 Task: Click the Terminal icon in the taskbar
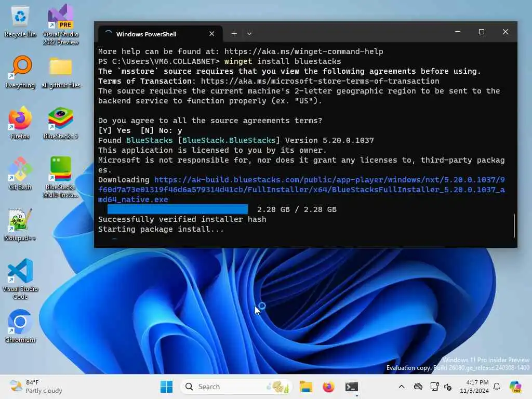[x=352, y=387]
